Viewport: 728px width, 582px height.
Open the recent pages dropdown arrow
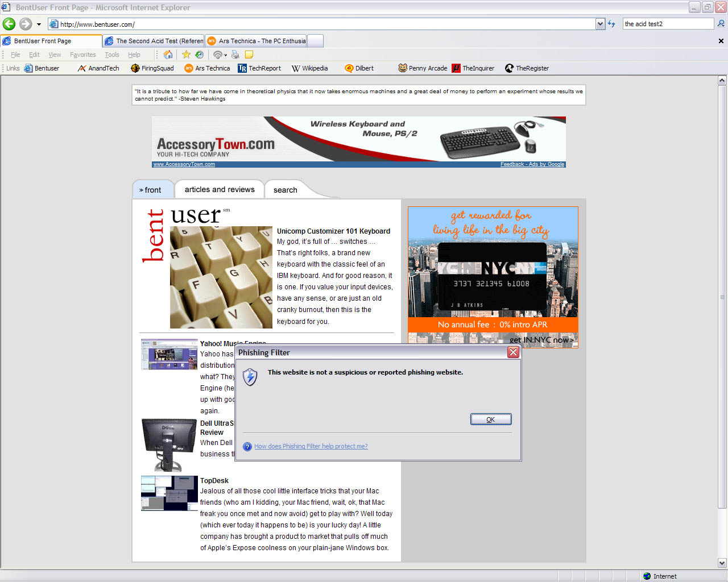[x=39, y=24]
